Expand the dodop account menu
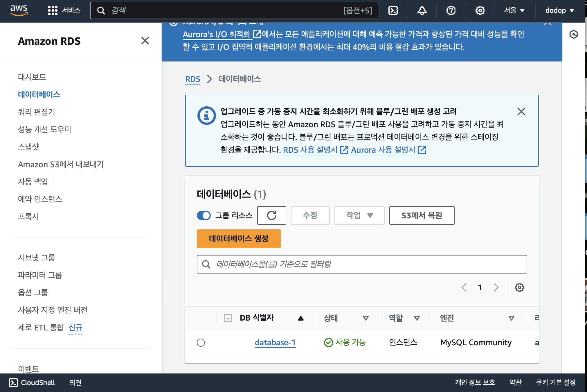Image resolution: width=587 pixels, height=392 pixels. (559, 11)
